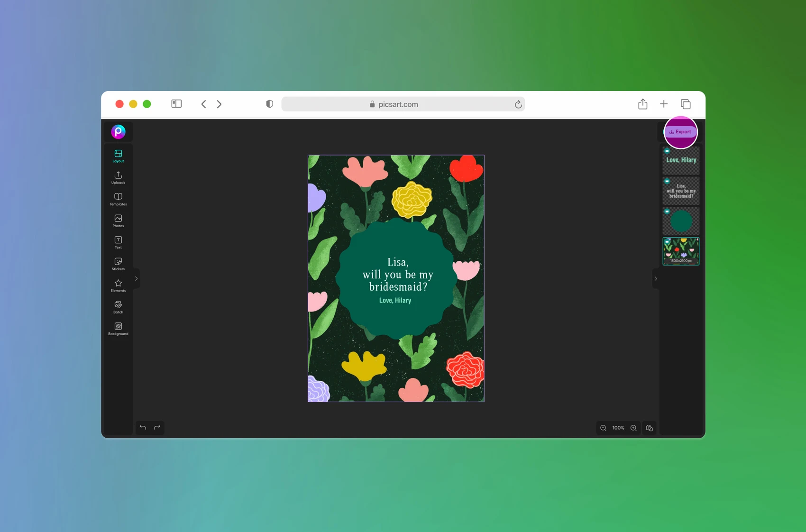
Task: Click the 100% zoom level control
Action: [x=618, y=428]
